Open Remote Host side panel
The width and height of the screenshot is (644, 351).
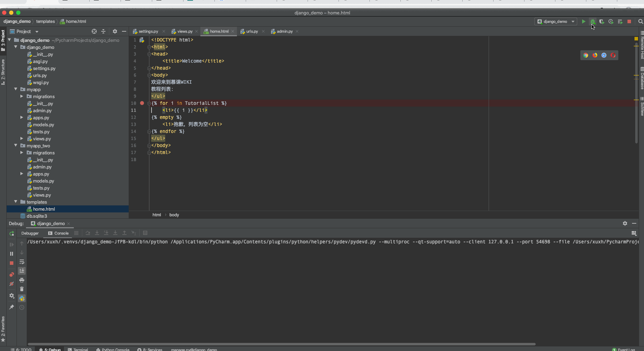(642, 45)
